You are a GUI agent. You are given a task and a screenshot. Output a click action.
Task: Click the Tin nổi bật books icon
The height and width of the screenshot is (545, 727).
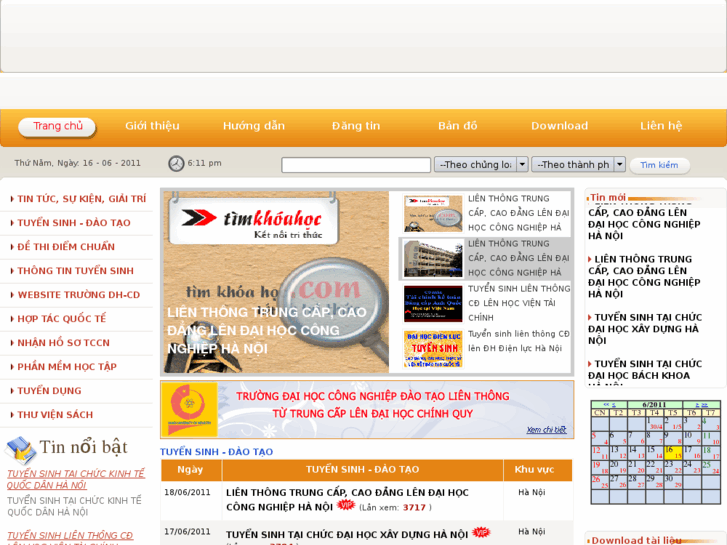pos(21,450)
